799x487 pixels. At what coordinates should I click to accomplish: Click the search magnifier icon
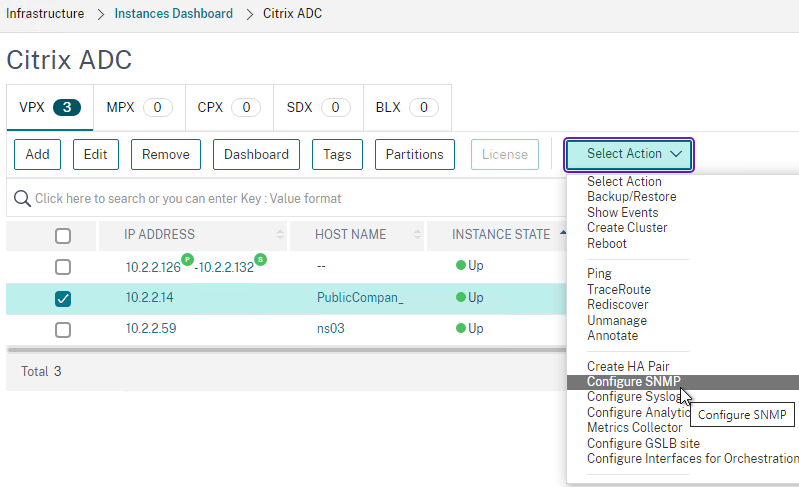[22, 198]
